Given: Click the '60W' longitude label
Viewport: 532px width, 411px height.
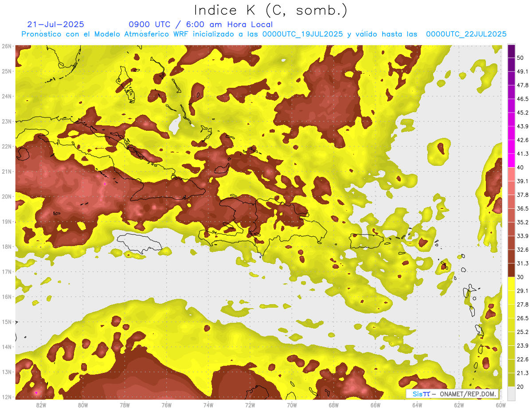Looking at the screenshot, I should pos(501,405).
